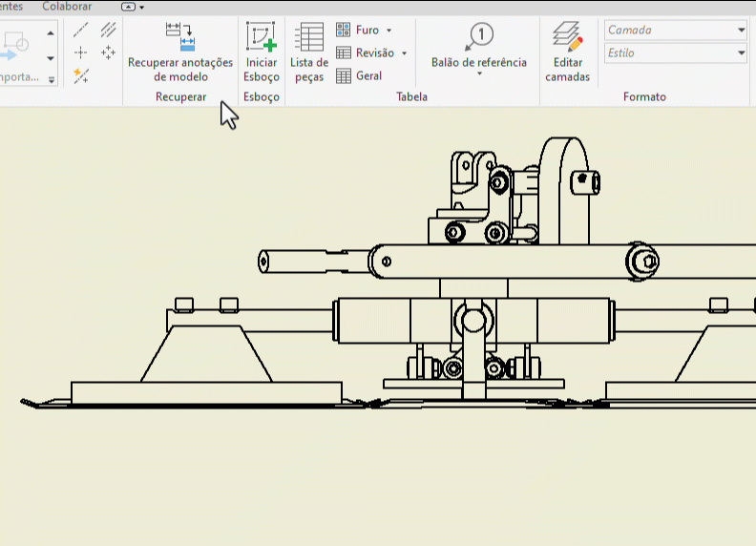
Task: Select the centerline tool icon
Action: coord(81,31)
